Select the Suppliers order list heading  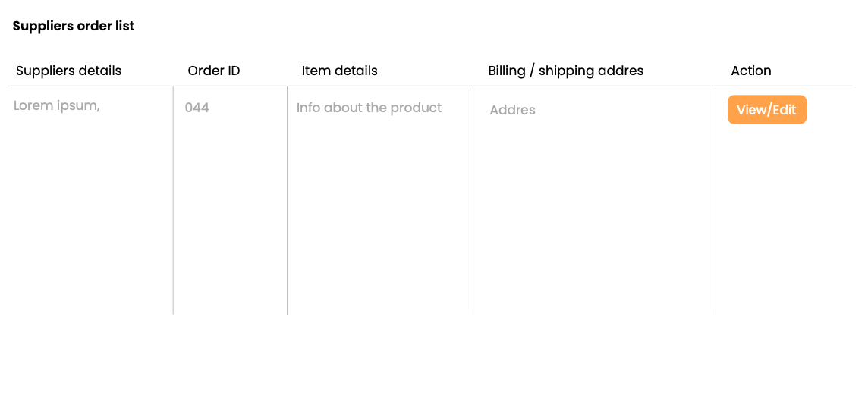point(74,26)
